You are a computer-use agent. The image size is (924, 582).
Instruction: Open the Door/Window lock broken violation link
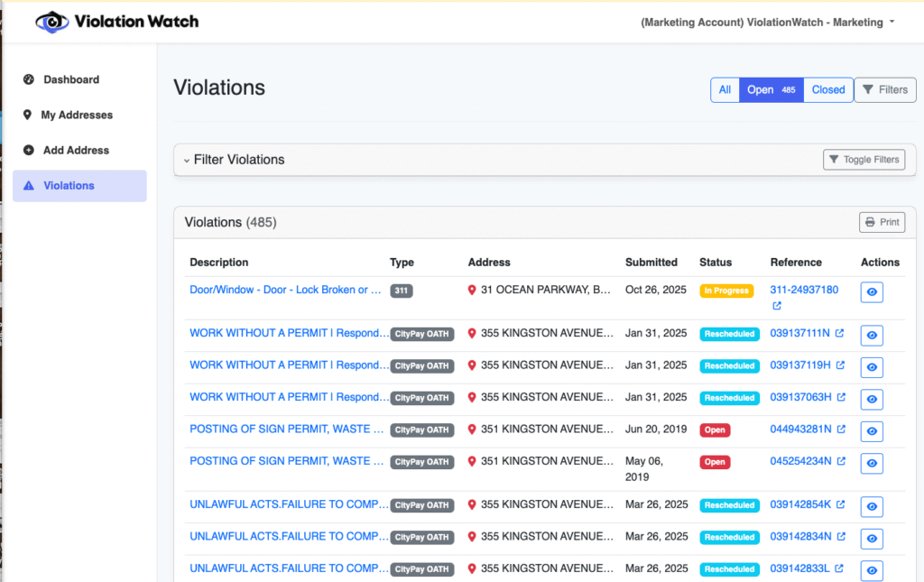click(x=284, y=290)
